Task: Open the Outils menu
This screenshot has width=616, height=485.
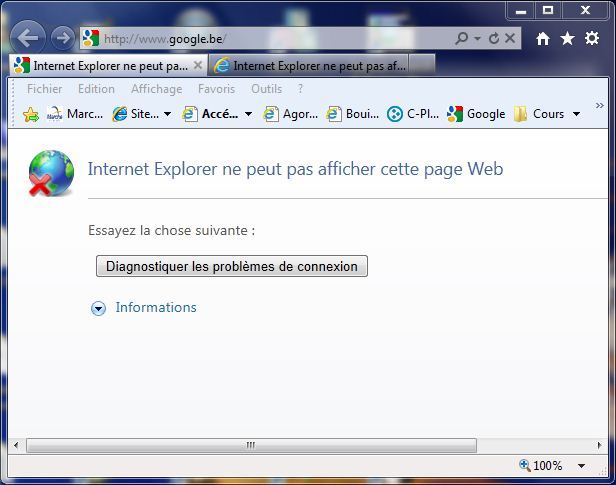Action: pos(266,89)
